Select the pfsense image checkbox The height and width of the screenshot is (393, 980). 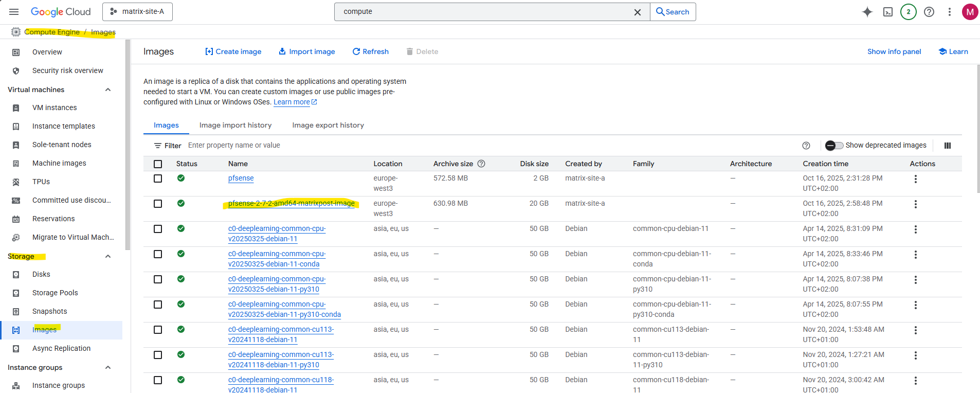pyautogui.click(x=158, y=178)
